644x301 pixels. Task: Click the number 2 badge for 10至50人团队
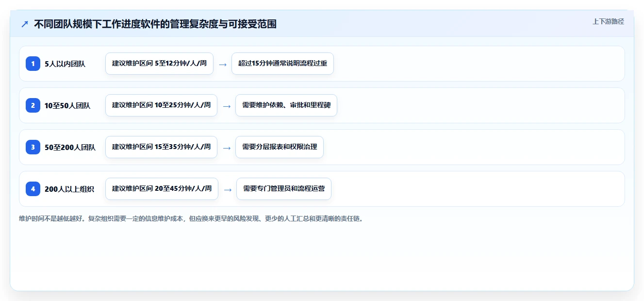coord(33,105)
